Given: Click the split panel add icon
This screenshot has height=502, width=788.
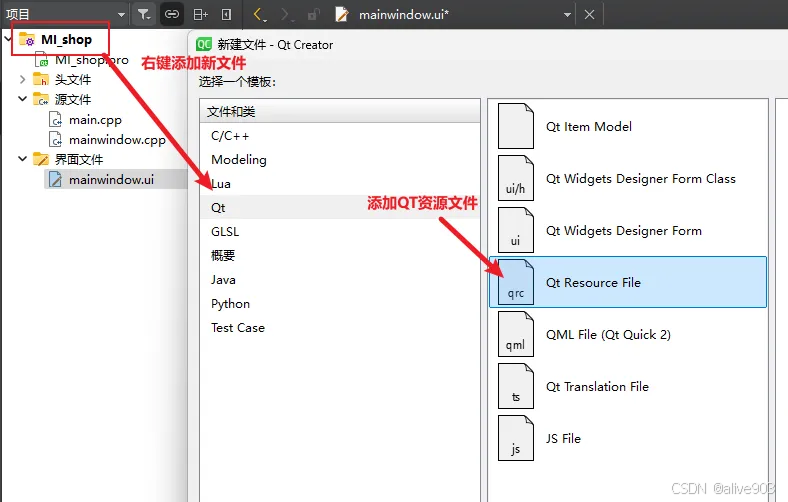Looking at the screenshot, I should click(x=200, y=15).
